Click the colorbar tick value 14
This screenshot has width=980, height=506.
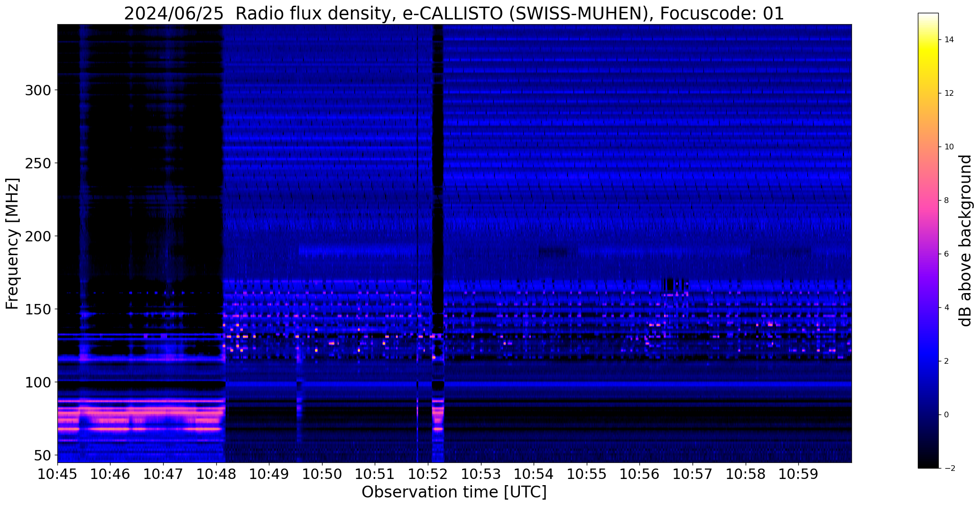tap(949, 40)
